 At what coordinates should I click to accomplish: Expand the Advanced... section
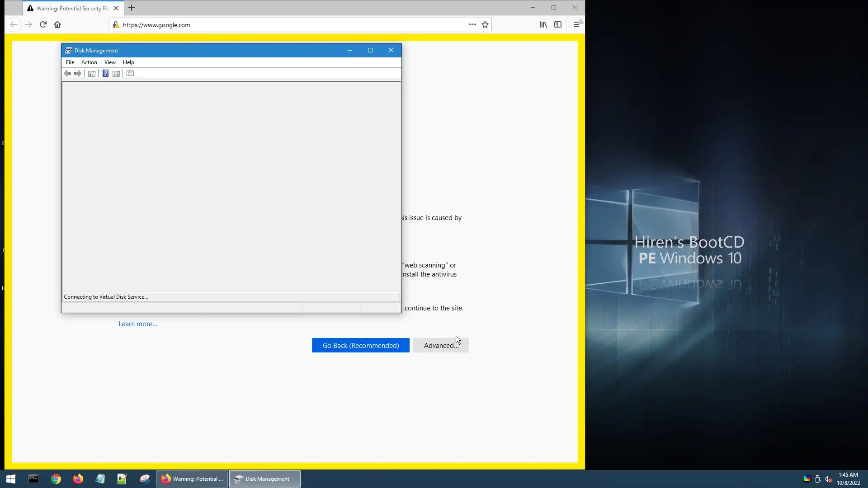pyautogui.click(x=441, y=346)
